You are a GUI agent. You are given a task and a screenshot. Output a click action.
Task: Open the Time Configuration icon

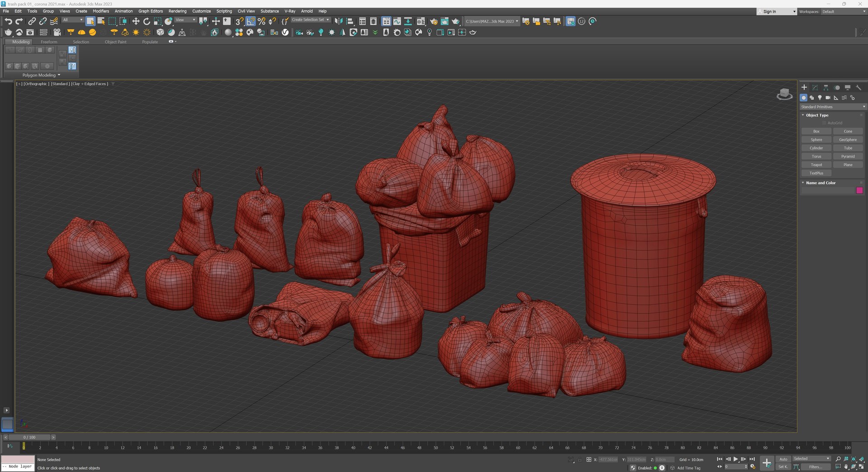click(753, 467)
